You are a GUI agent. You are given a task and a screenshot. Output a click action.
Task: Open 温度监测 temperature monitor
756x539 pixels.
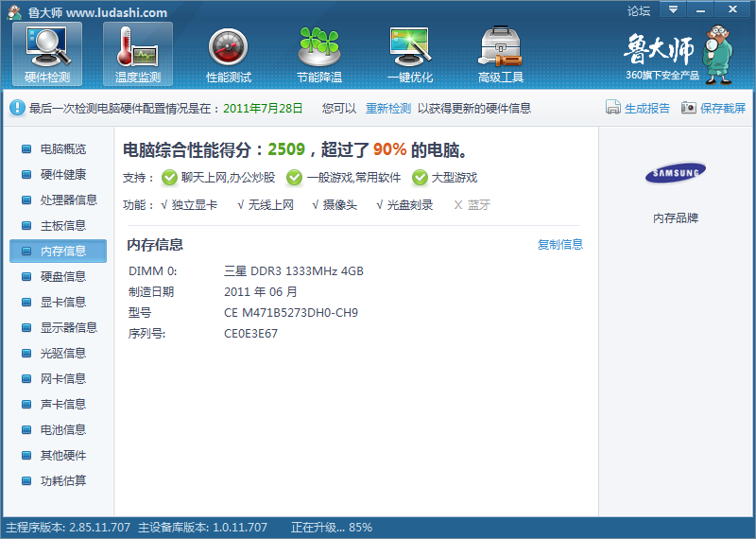coord(138,54)
